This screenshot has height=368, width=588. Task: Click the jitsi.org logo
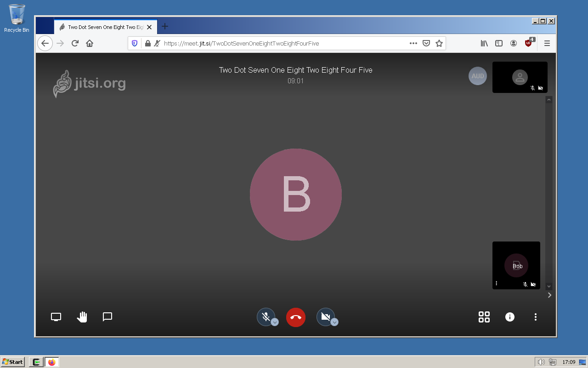(90, 84)
